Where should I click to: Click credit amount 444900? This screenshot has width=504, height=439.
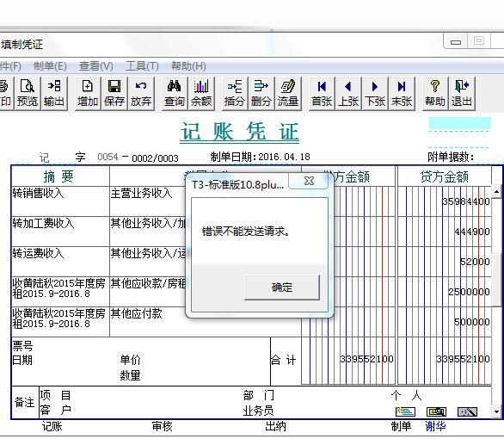click(x=472, y=232)
